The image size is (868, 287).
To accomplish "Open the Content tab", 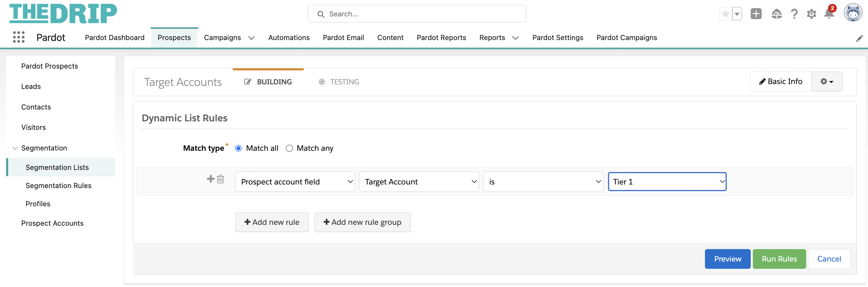I will coord(390,37).
